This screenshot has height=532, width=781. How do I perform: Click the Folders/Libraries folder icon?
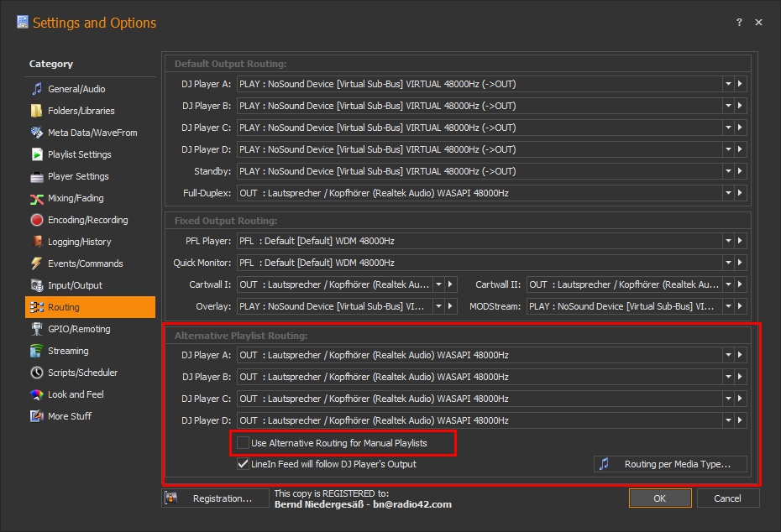[37, 111]
